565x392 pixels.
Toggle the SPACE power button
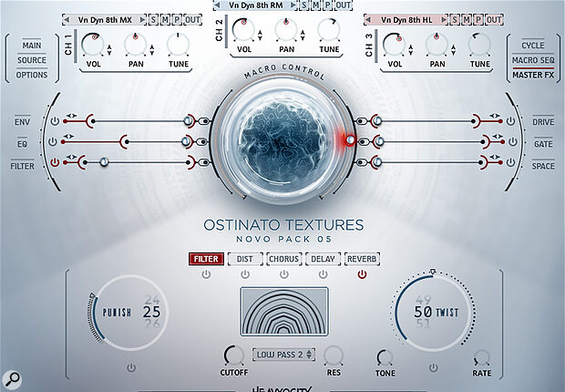coord(510,162)
